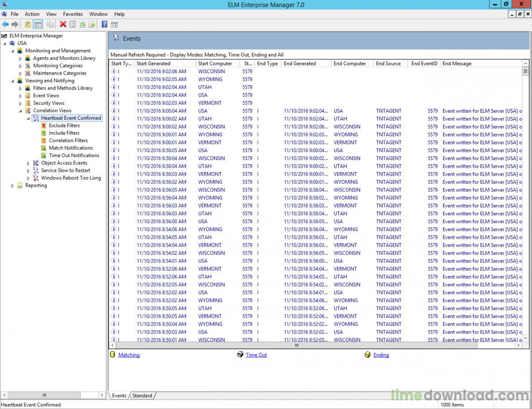Screen dimensions: 532x409
Task: Open the File menu
Action: [x=15, y=14]
